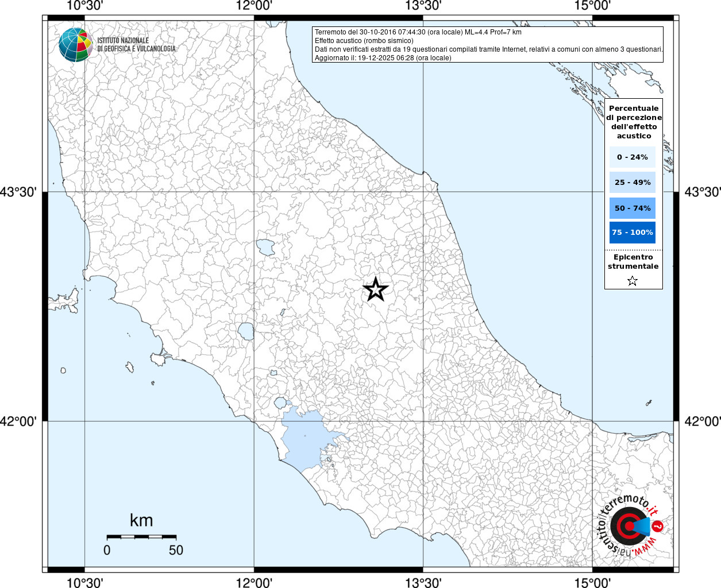Select the 0 - 24% legend swatch
The width and height of the screenshot is (721, 588).
click(633, 157)
